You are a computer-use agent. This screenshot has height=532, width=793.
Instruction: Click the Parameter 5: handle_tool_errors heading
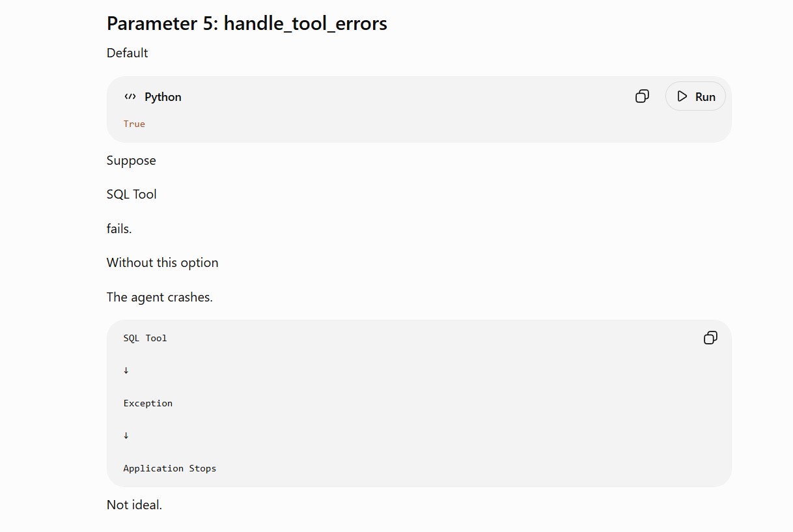click(247, 23)
